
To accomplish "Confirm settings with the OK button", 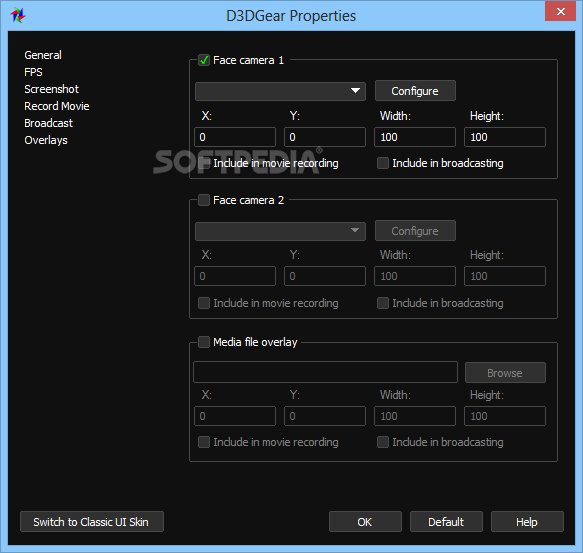I will (365, 522).
